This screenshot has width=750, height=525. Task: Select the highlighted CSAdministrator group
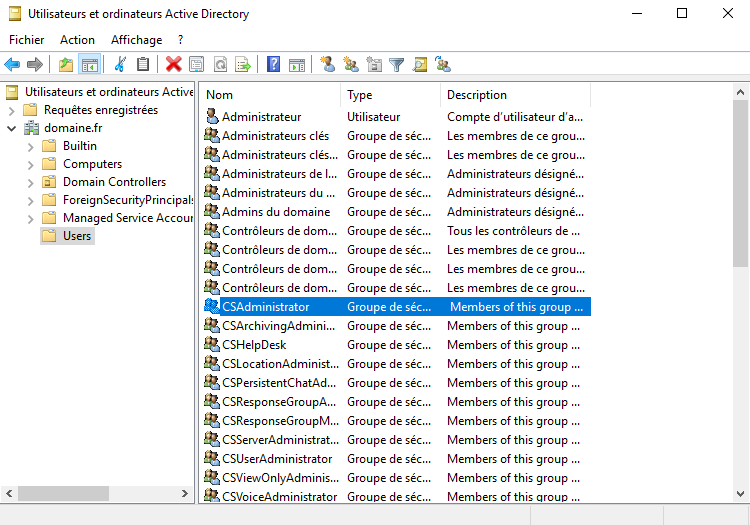pos(397,306)
